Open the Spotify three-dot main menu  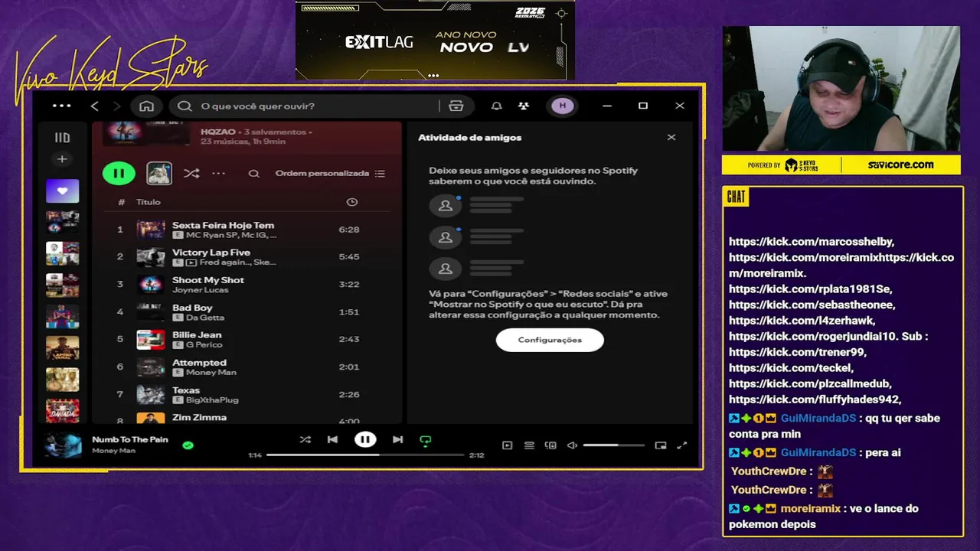pyautogui.click(x=62, y=106)
